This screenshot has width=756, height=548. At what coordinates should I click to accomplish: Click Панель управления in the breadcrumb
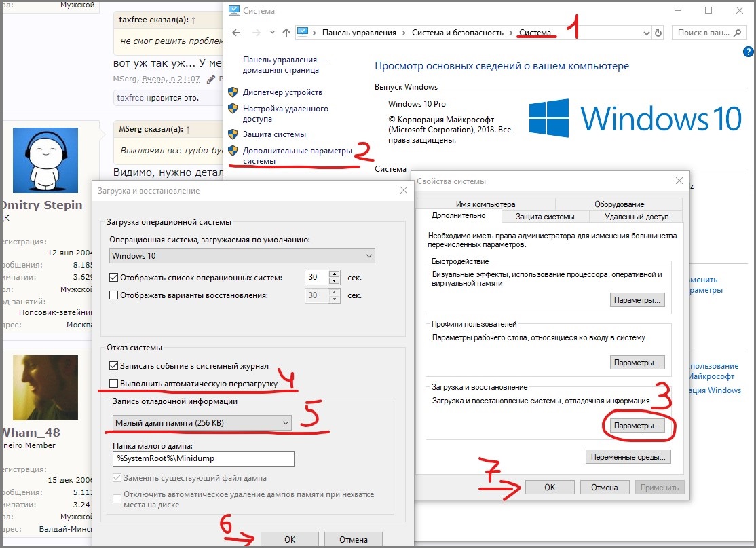[x=359, y=33]
